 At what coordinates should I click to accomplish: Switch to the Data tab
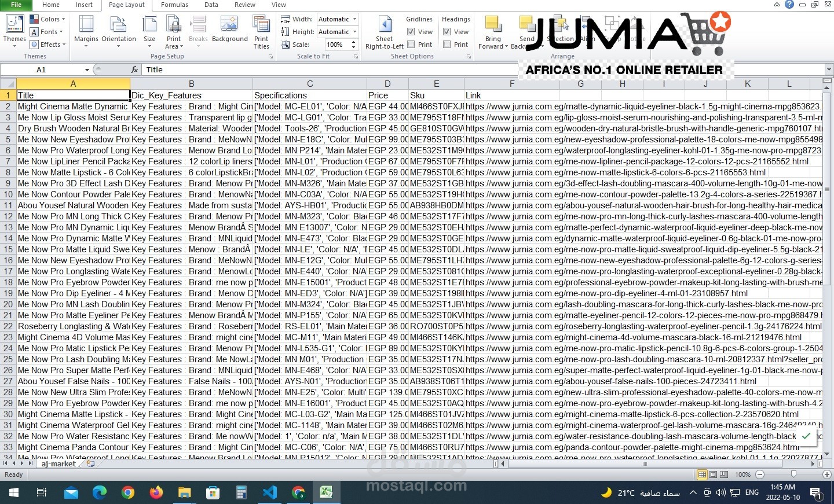211,5
